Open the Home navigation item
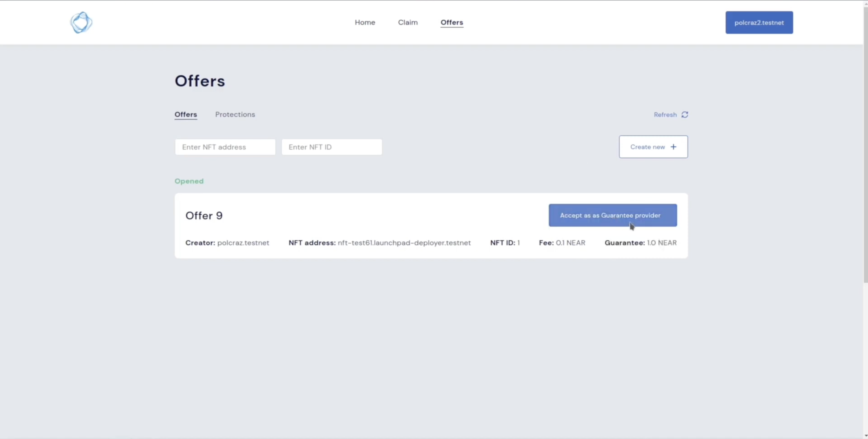Image resolution: width=868 pixels, height=439 pixels. pyautogui.click(x=364, y=22)
